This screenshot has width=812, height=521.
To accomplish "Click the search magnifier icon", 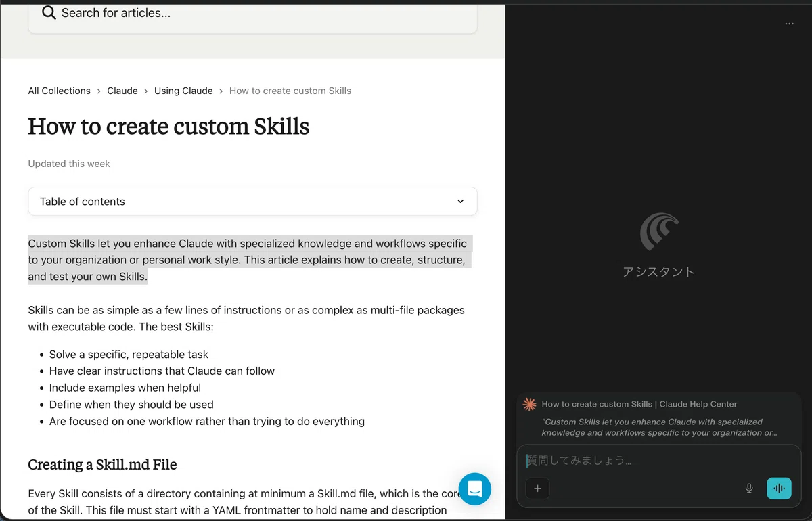I will coord(49,12).
